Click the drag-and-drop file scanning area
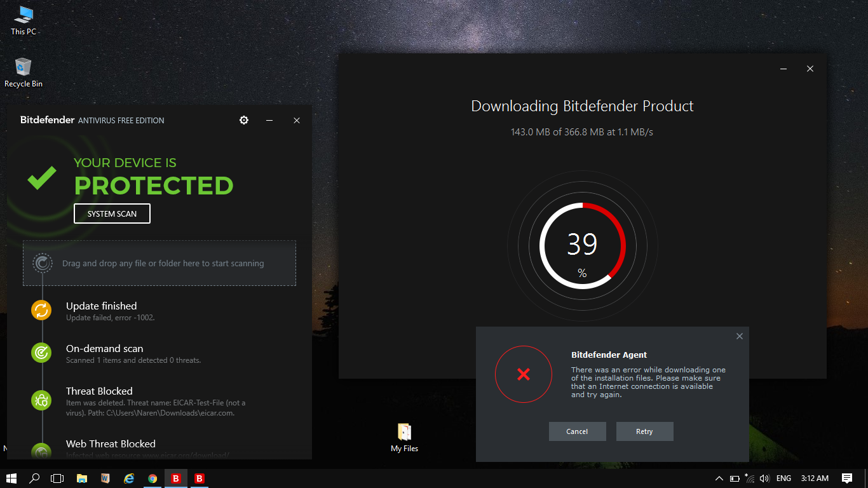 point(159,263)
